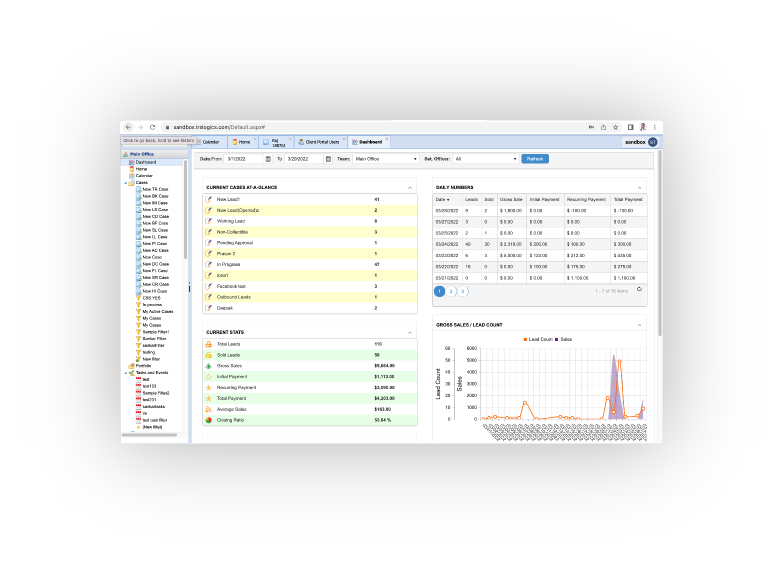Open calendar picker for From date
The image size is (783, 564).
point(268,159)
